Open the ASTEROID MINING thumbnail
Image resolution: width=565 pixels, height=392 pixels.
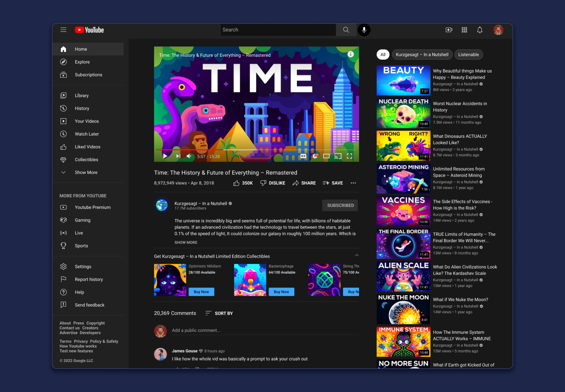pyautogui.click(x=403, y=178)
